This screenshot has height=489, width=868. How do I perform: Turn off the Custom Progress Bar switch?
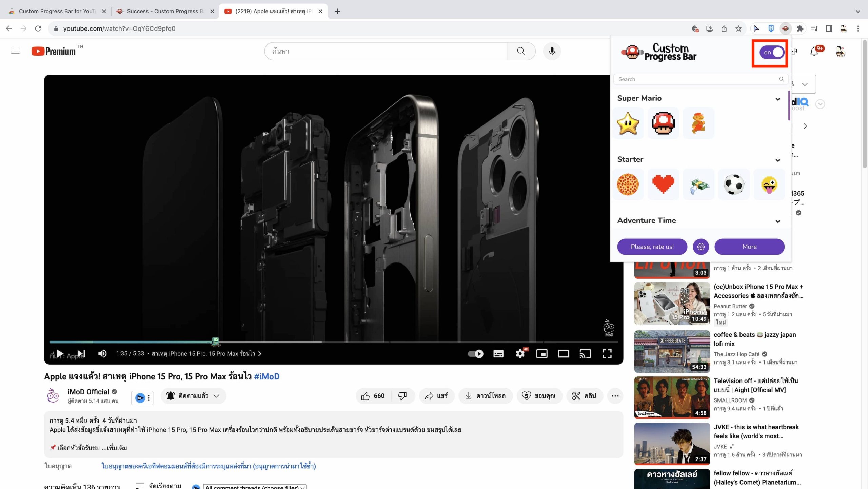click(x=772, y=53)
